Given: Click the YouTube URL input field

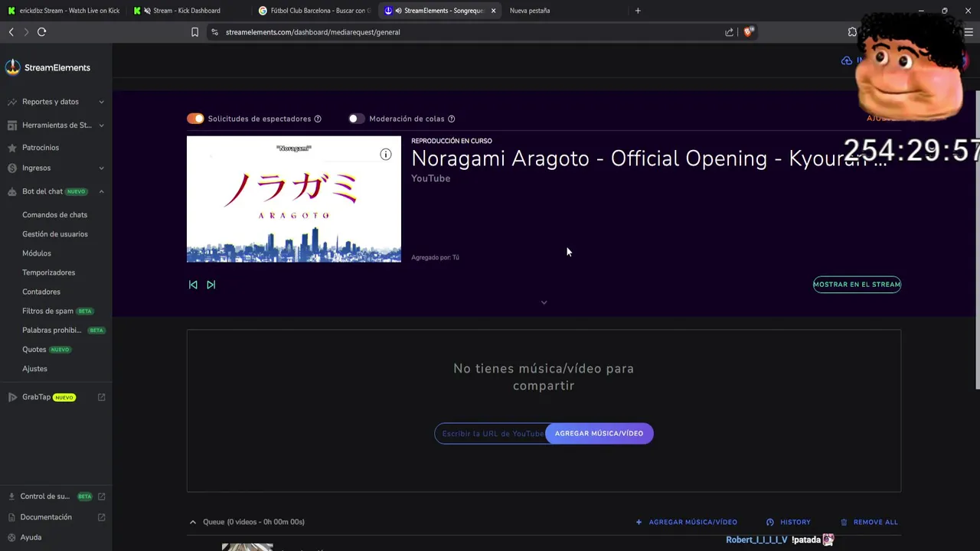Looking at the screenshot, I should click(x=491, y=433).
